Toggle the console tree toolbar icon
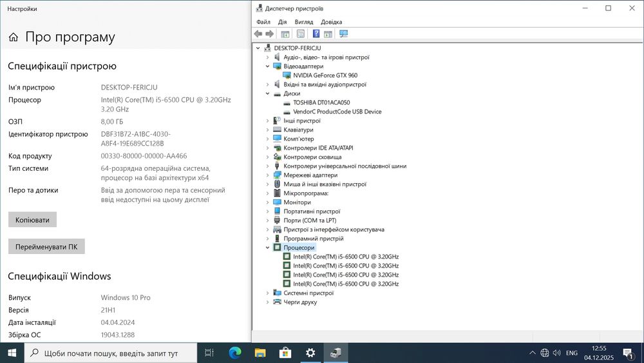Viewport: 644px width, 363px height. (285, 34)
